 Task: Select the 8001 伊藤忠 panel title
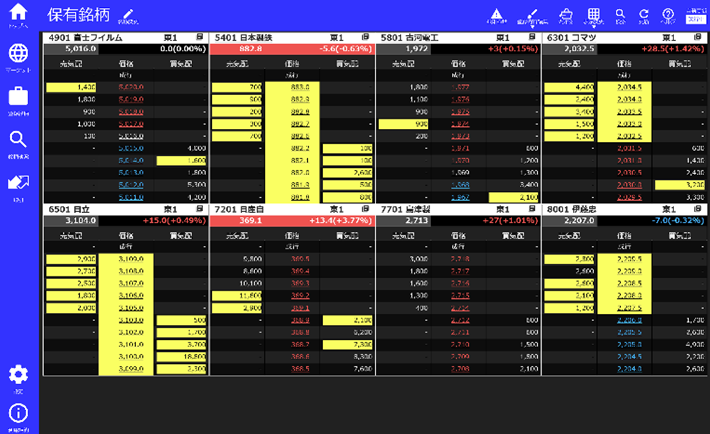pos(571,209)
